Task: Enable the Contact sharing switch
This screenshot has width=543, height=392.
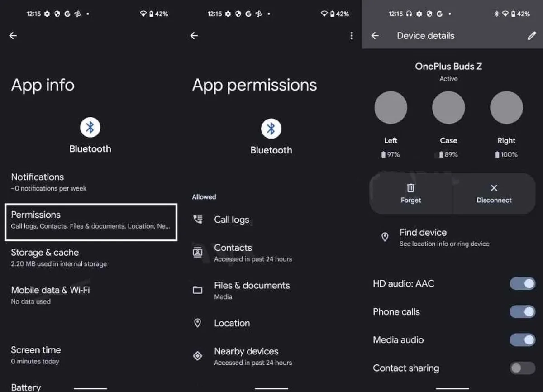Action: click(x=523, y=368)
